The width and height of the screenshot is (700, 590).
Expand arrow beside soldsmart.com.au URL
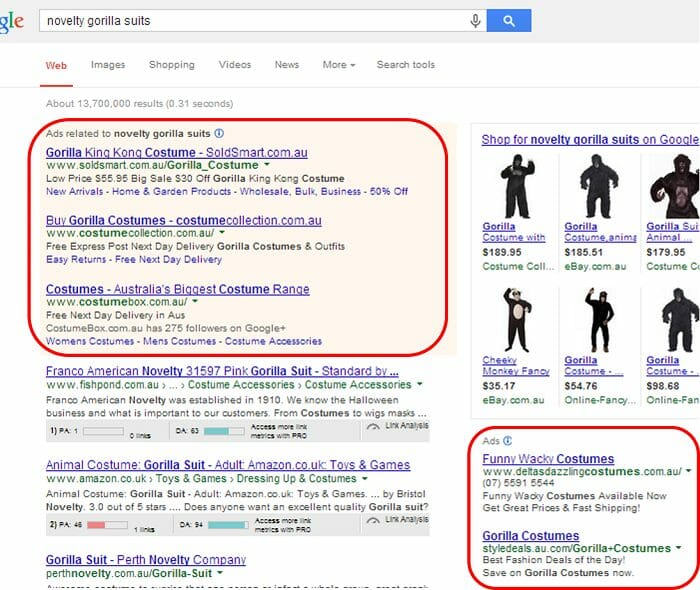[x=267, y=165]
